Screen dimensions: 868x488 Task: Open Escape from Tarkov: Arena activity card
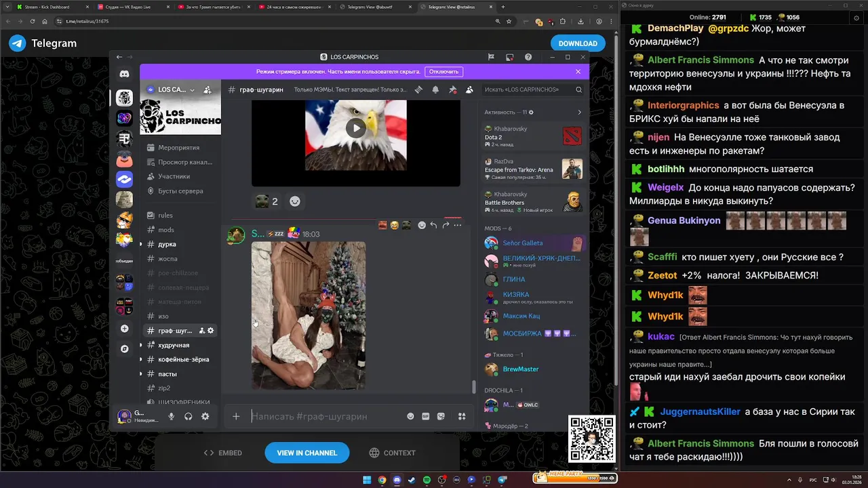533,169
